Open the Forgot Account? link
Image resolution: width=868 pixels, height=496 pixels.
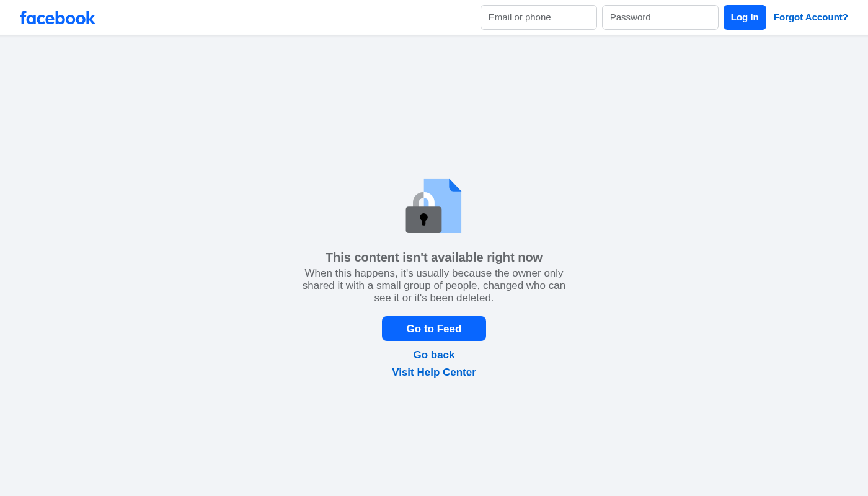tap(811, 17)
